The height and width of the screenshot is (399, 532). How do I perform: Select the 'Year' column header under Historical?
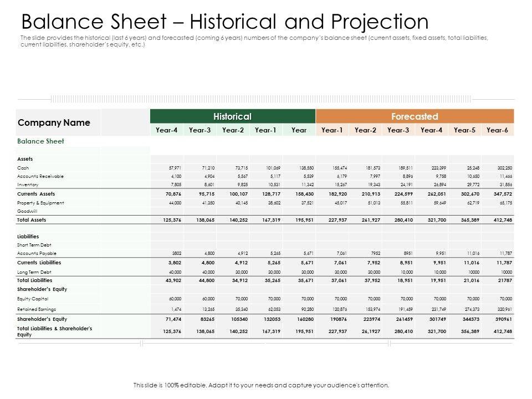pyautogui.click(x=299, y=130)
